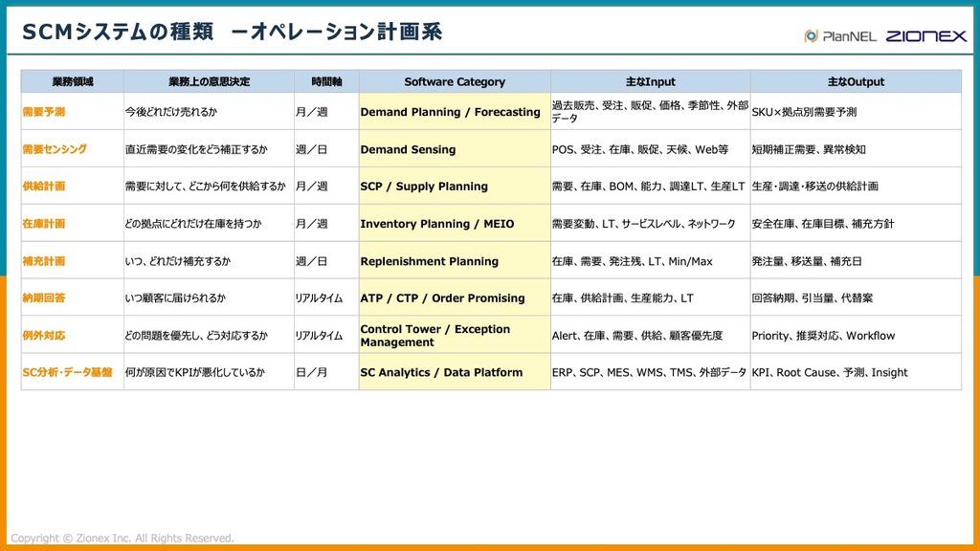Click '需要変動、LT、サービスレベル、ネットワーク' cell

pyautogui.click(x=650, y=224)
